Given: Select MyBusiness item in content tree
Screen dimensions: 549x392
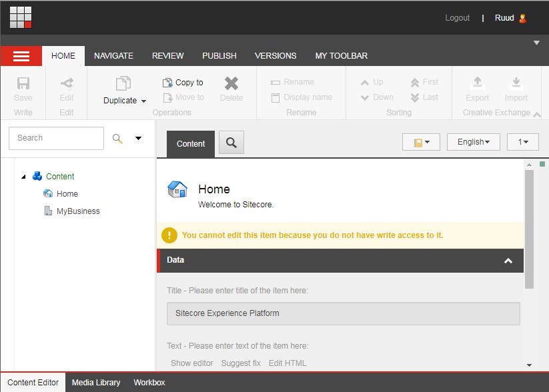Looking at the screenshot, I should coord(78,211).
